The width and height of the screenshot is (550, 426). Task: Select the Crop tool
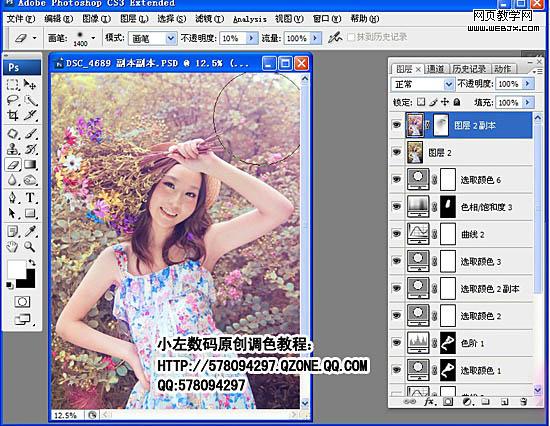coord(13,115)
